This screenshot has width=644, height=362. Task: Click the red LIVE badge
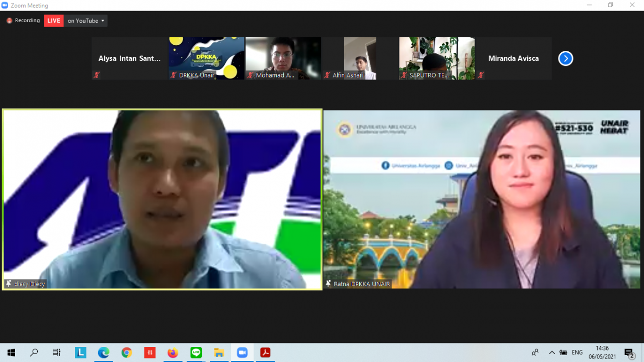[x=54, y=21]
